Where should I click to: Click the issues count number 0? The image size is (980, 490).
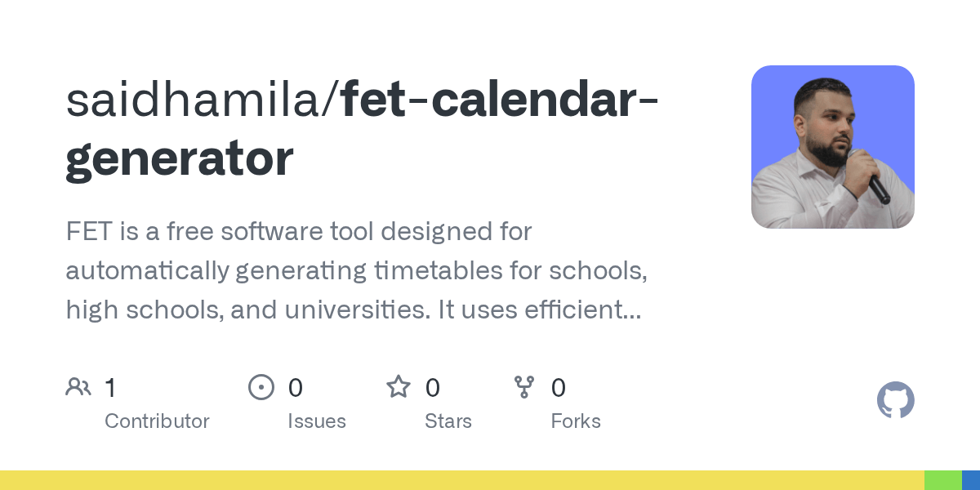295,388
